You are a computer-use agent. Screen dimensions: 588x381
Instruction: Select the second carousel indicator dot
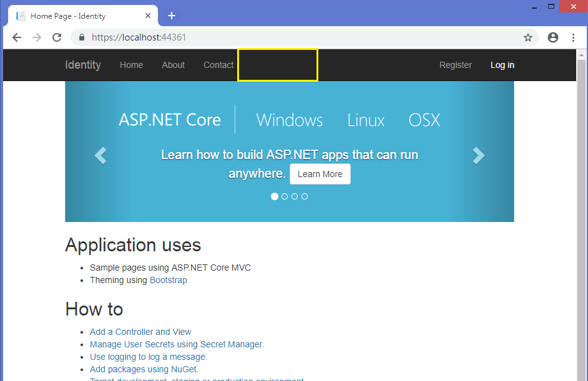coord(285,196)
